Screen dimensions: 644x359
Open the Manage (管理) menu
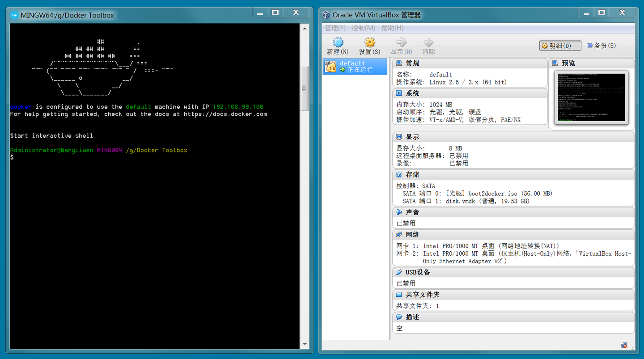335,28
